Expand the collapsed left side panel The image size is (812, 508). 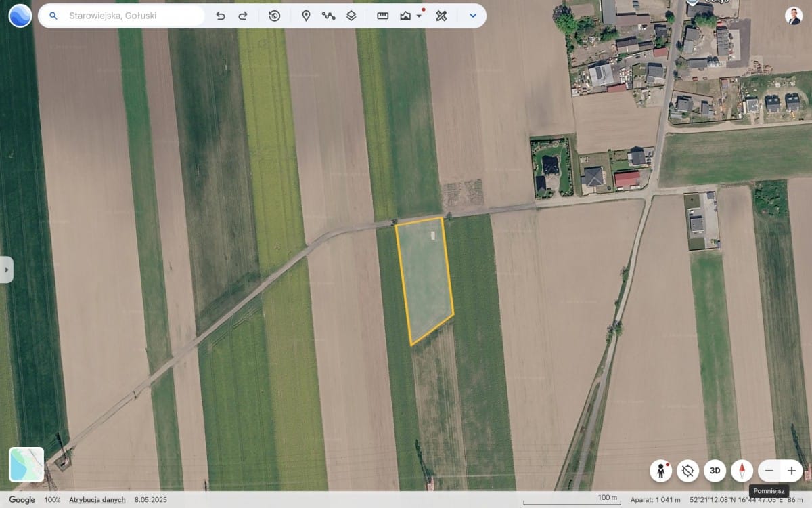click(x=6, y=270)
